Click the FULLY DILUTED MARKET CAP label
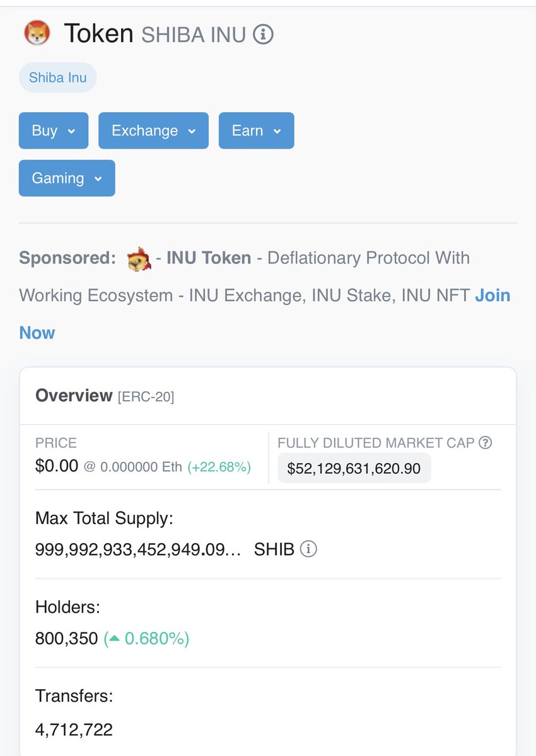The image size is (536, 756). pos(376,443)
